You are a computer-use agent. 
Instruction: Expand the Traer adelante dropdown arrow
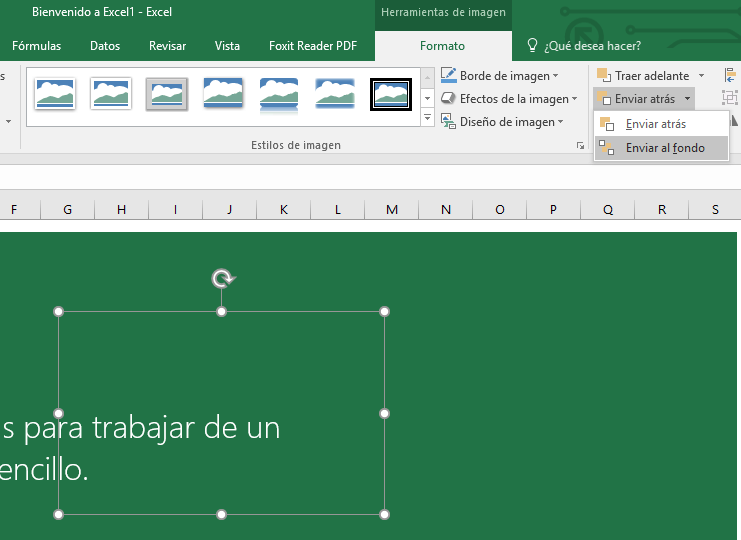(x=701, y=76)
